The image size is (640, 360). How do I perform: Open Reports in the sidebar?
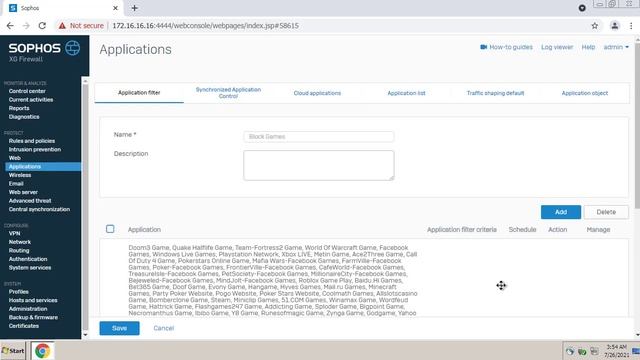tap(19, 108)
